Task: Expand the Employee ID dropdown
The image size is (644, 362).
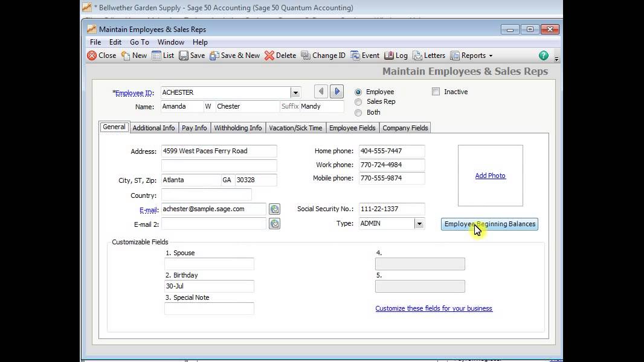Action: (x=295, y=93)
